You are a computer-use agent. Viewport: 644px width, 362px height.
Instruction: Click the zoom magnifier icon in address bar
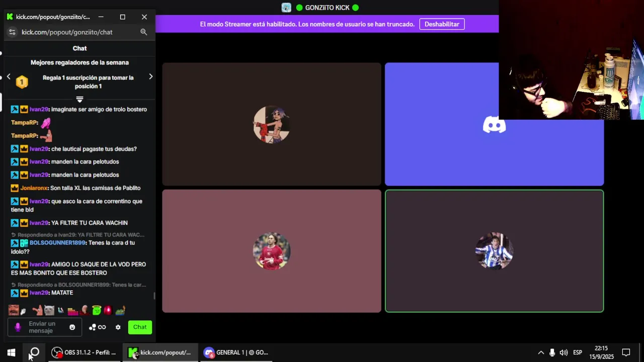pos(143,32)
